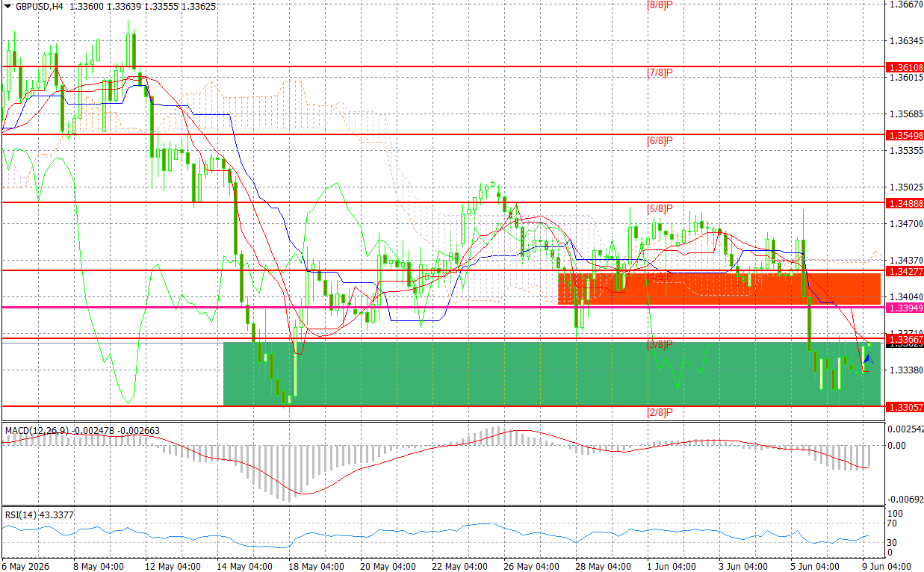
Task: Click the 1.36108 red price tag
Action: 905,66
